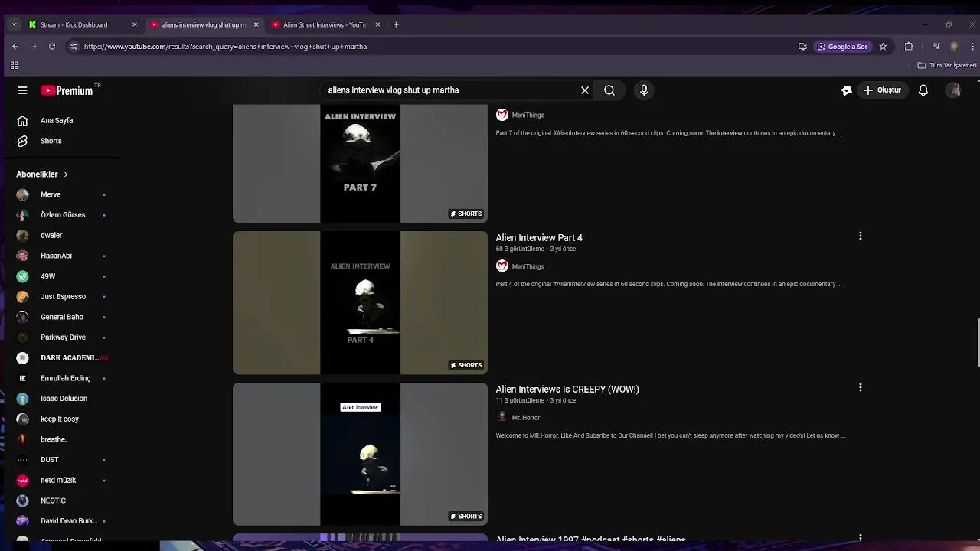Clear the search box with the X
The height and width of the screenshot is (551, 980).
(585, 90)
